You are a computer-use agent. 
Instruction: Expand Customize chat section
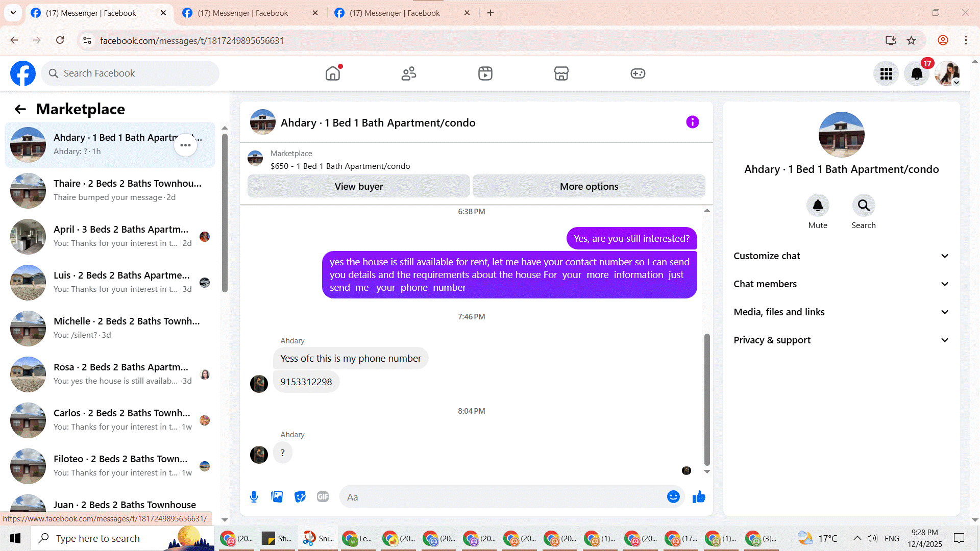841,256
